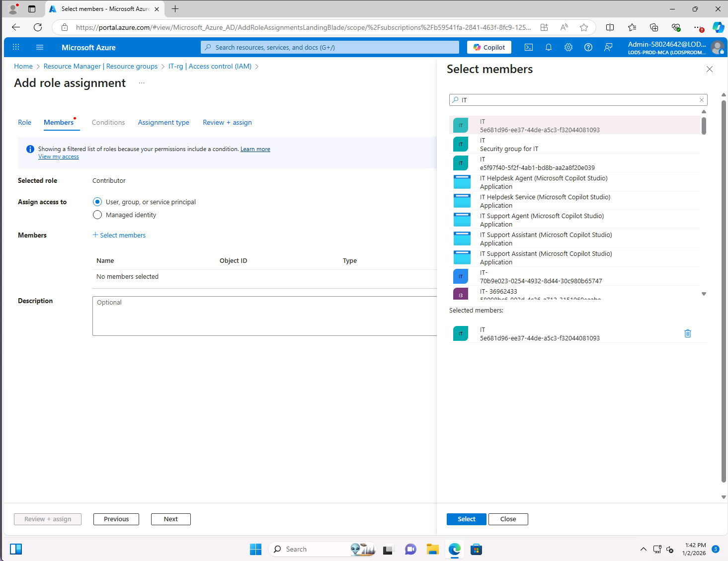728x561 pixels.
Task: Click the Next button
Action: 171,519
